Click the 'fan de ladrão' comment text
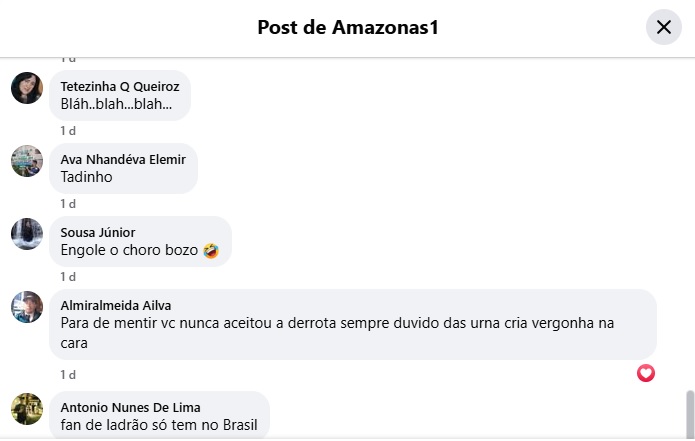Image resolution: width=695 pixels, height=441 pixels. [159, 425]
